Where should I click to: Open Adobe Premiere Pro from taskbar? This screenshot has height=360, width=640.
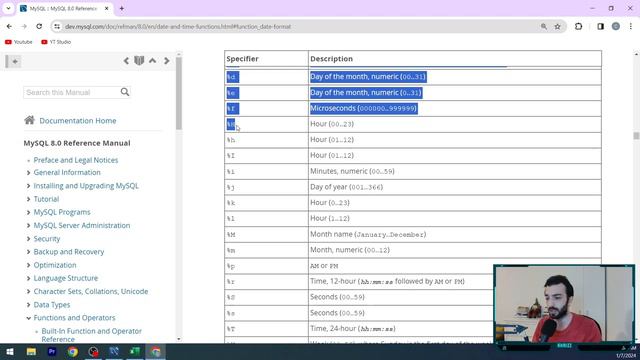tap(52, 351)
